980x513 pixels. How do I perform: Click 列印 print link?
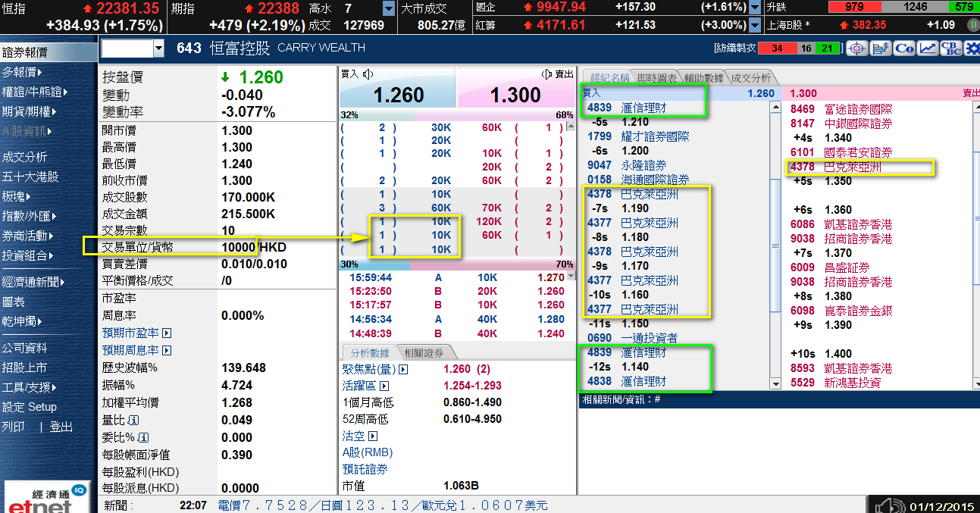[x=13, y=427]
